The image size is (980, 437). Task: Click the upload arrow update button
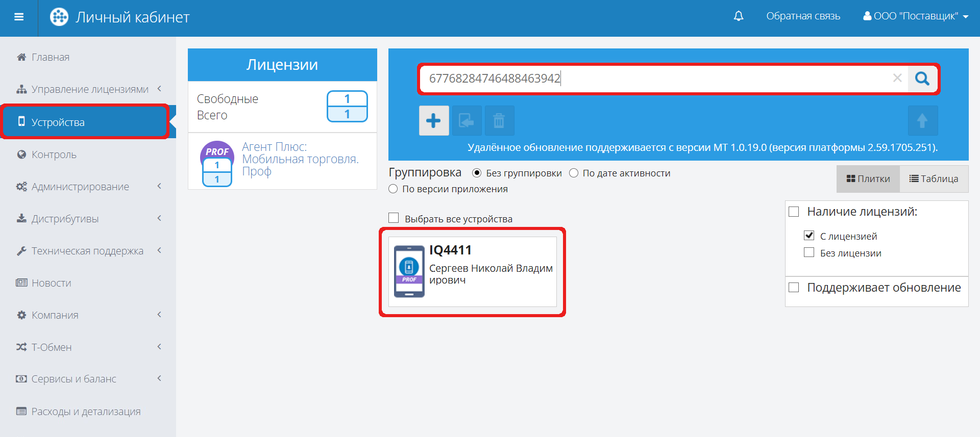click(922, 121)
